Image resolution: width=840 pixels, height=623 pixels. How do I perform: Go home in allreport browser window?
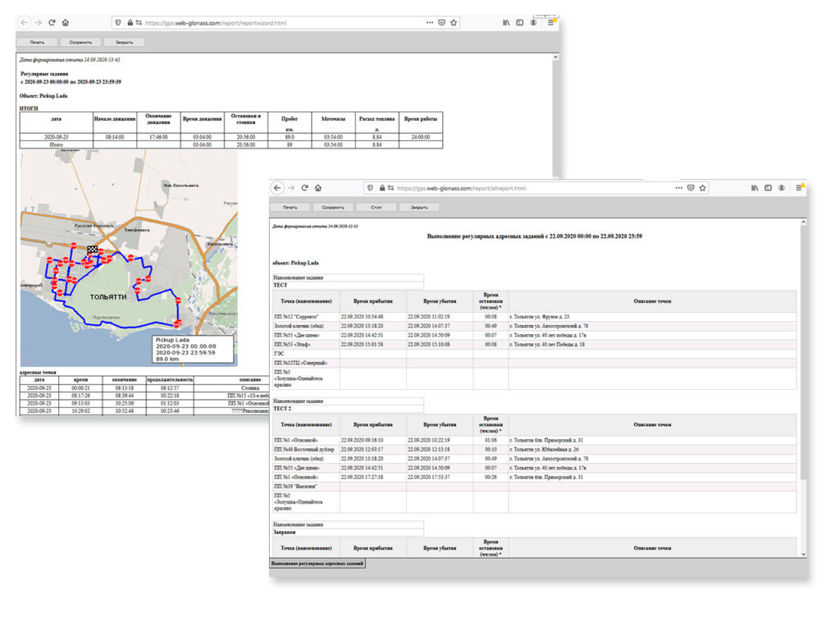[x=318, y=188]
